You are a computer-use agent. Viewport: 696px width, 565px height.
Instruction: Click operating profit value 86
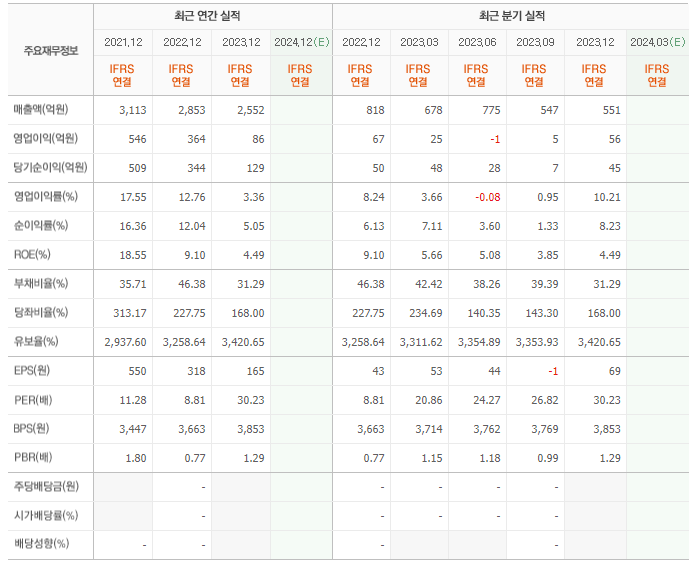pos(258,139)
